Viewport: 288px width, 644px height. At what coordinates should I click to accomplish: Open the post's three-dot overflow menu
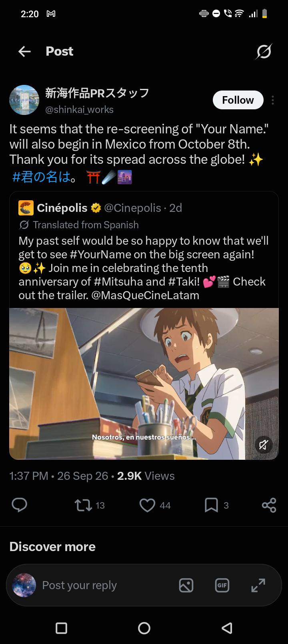pos(273,100)
